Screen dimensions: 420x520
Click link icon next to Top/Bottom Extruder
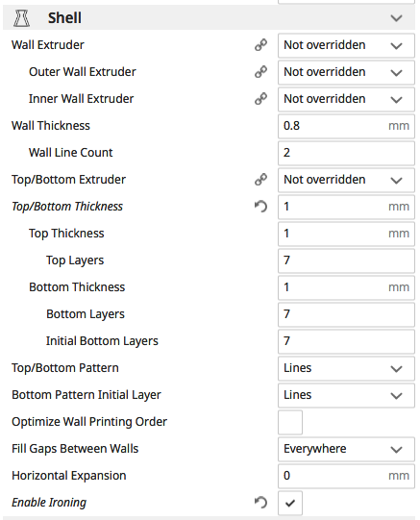point(260,180)
